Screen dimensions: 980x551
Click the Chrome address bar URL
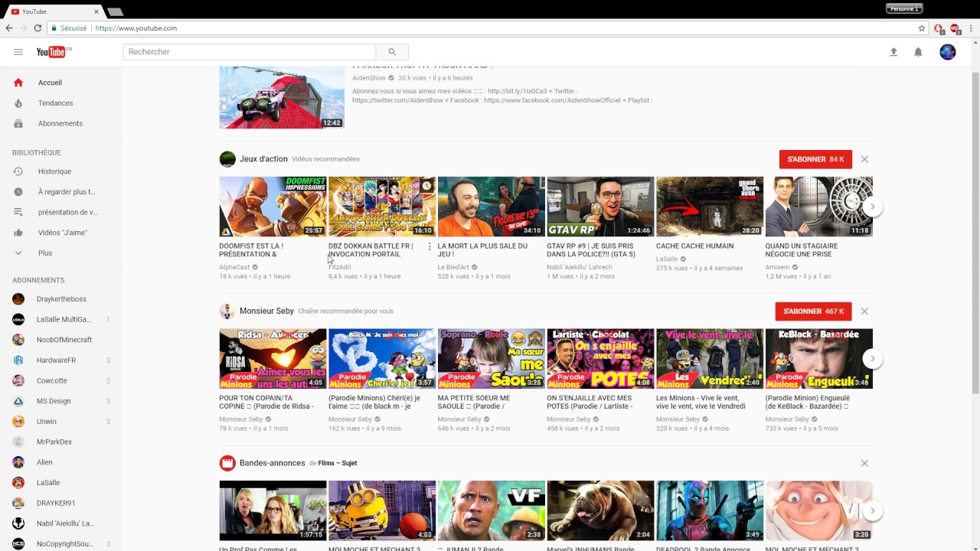pyautogui.click(x=136, y=28)
